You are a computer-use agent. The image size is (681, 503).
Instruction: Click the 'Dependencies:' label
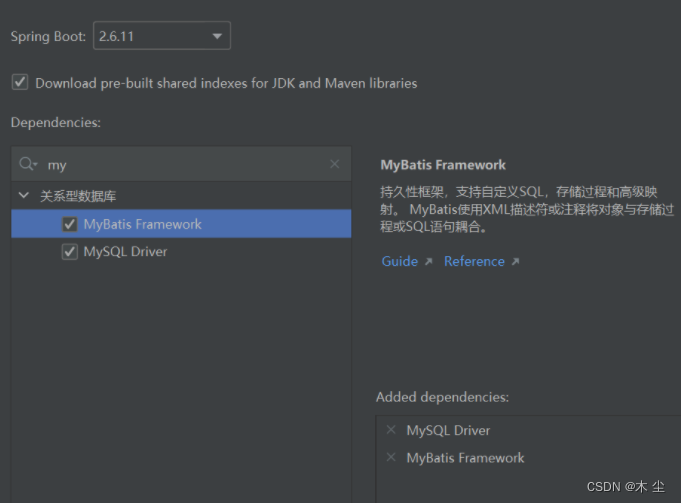pyautogui.click(x=56, y=122)
